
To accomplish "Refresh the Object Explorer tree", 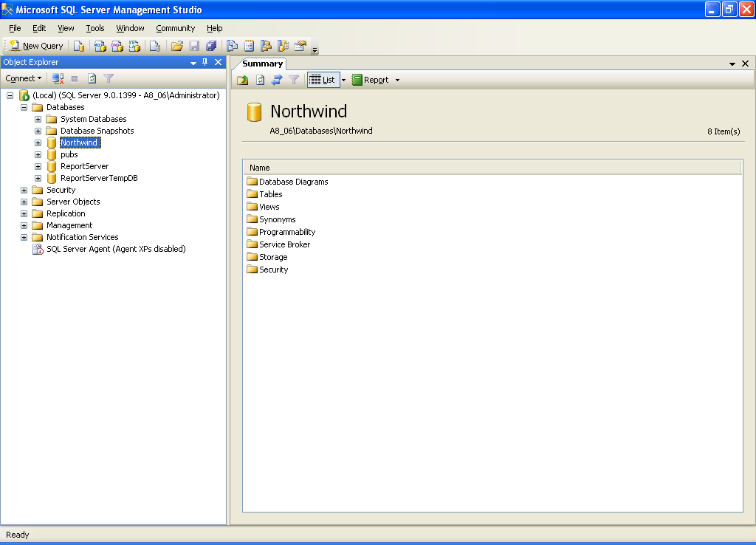I will 90,78.
